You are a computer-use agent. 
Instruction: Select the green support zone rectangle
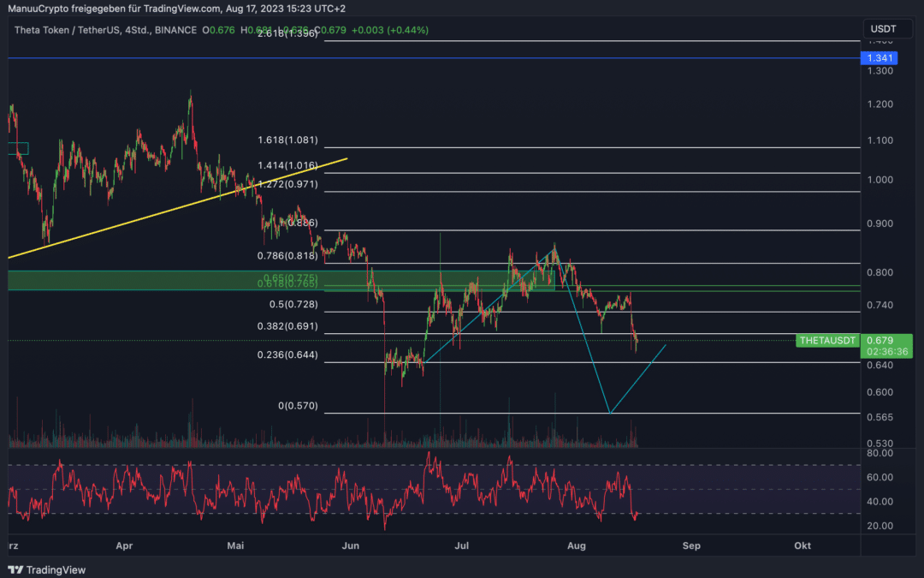click(281, 281)
